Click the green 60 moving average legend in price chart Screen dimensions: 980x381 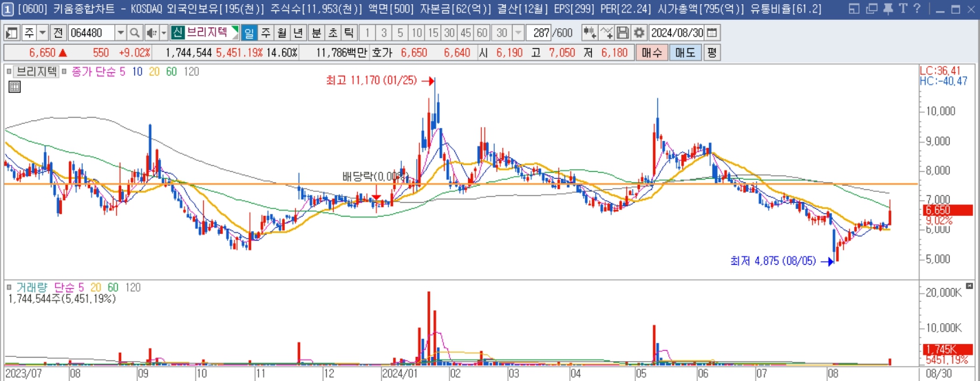pyautogui.click(x=171, y=72)
